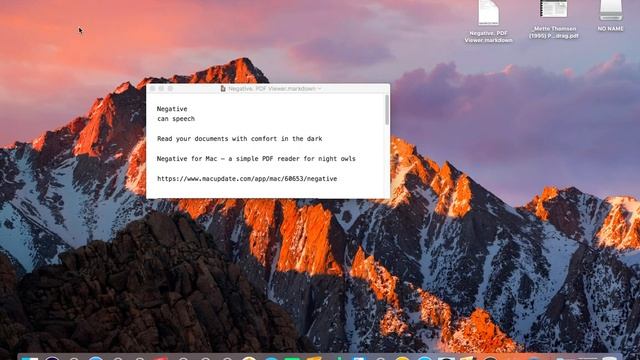Click the line 'can speech'
Viewport: 640px width, 360px height.
(x=176, y=119)
